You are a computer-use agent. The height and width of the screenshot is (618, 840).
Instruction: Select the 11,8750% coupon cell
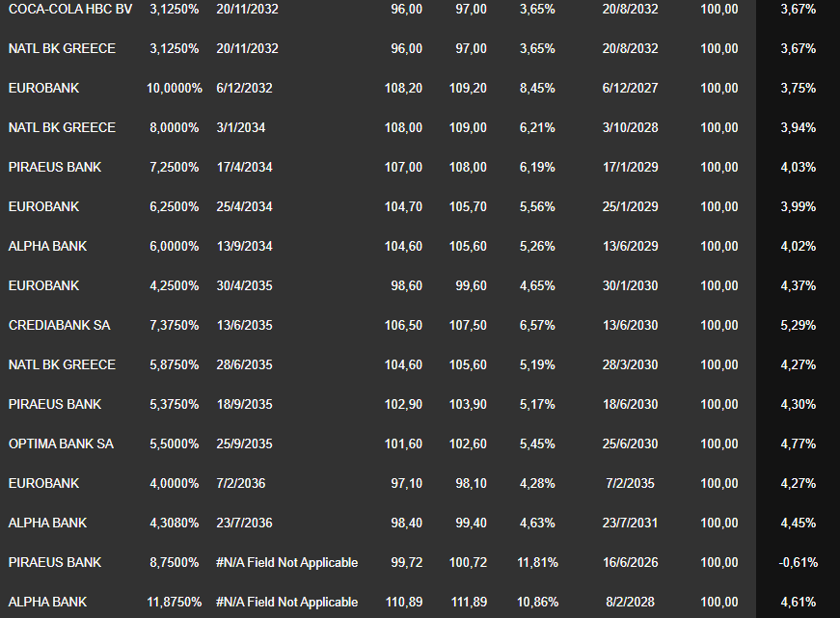(x=175, y=602)
